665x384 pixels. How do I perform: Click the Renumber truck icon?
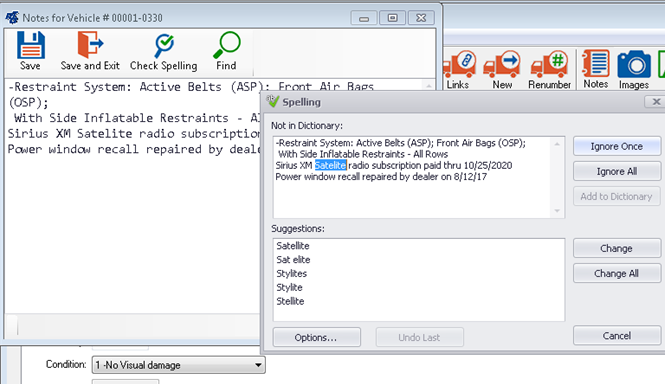[550, 64]
